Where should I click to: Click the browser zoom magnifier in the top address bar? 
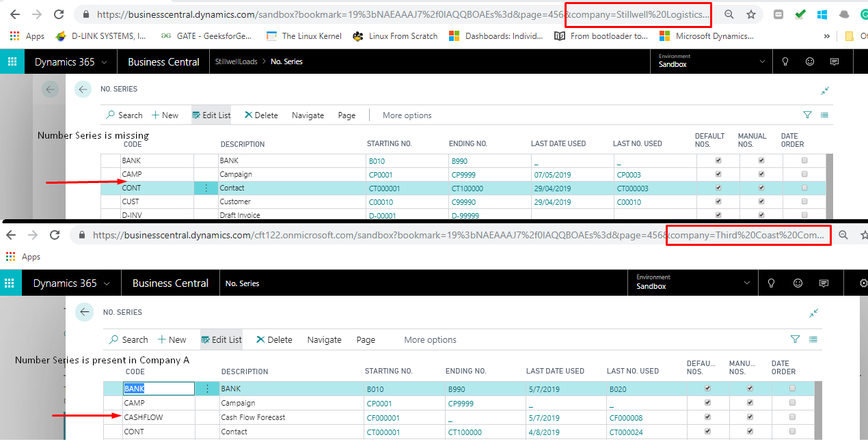pos(729,14)
